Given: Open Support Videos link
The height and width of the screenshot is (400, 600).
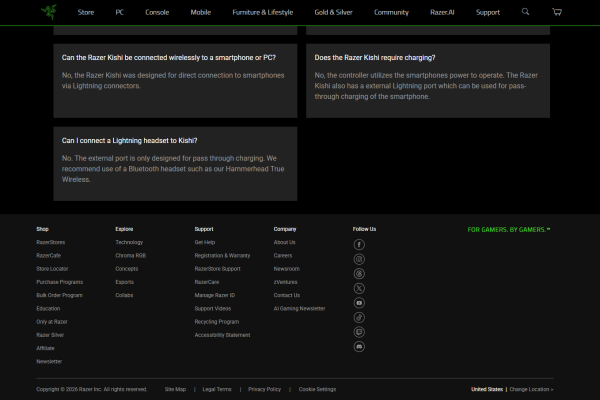Looking at the screenshot, I should tap(213, 308).
